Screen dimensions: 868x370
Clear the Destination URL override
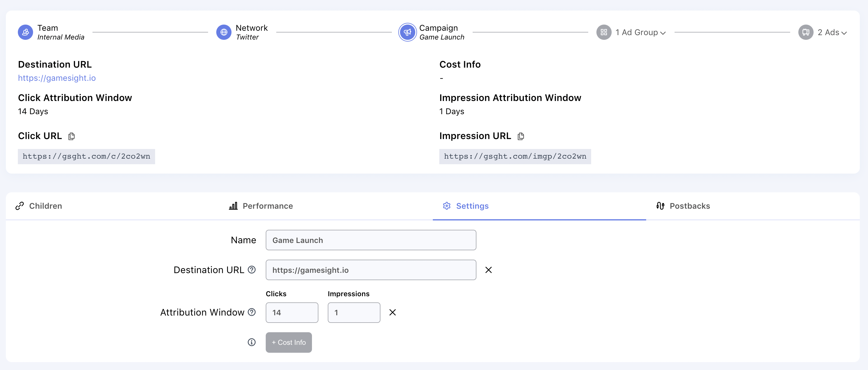488,270
